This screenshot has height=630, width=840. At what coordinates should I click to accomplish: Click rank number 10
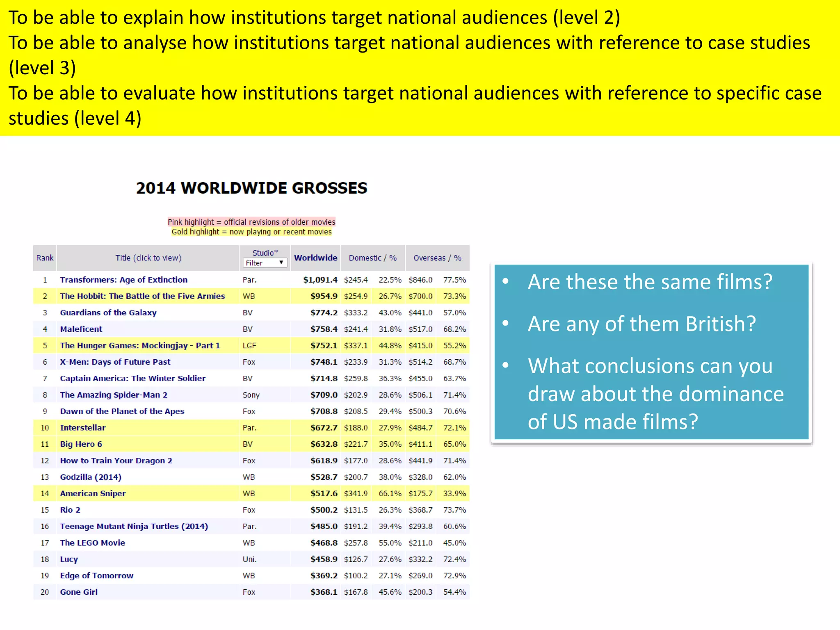point(45,427)
